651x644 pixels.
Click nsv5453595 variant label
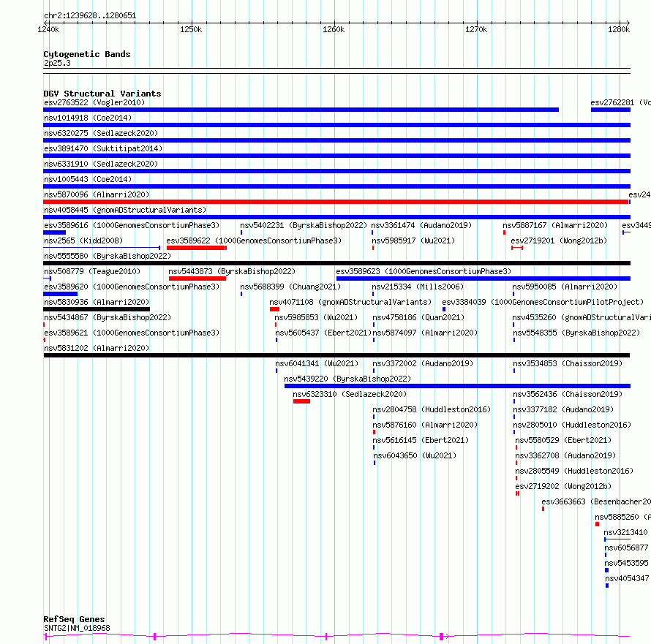tap(627, 563)
